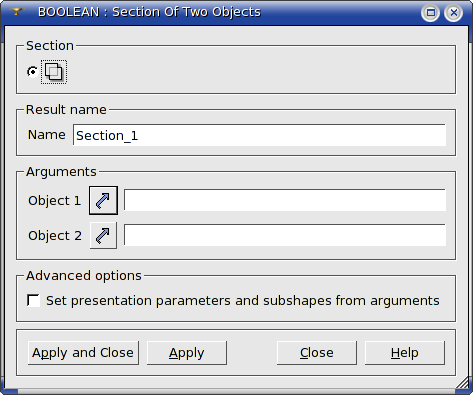Viewport: 473px width, 395px height.
Task: Click the Apply and Close button
Action: [83, 353]
